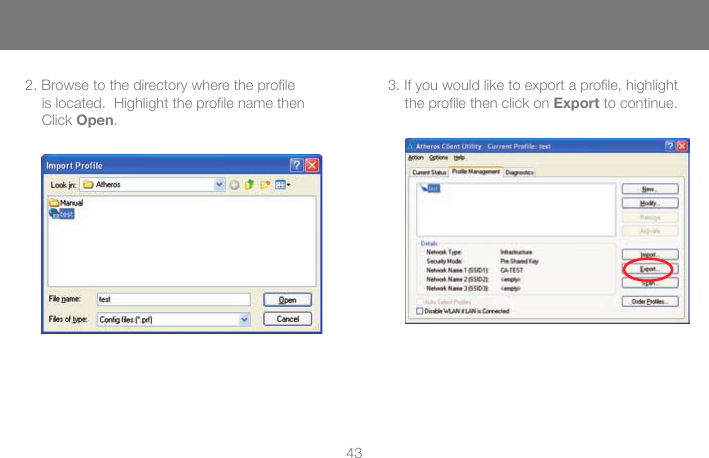
Task: Select the test profile in Profile Management list
Action: point(430,188)
